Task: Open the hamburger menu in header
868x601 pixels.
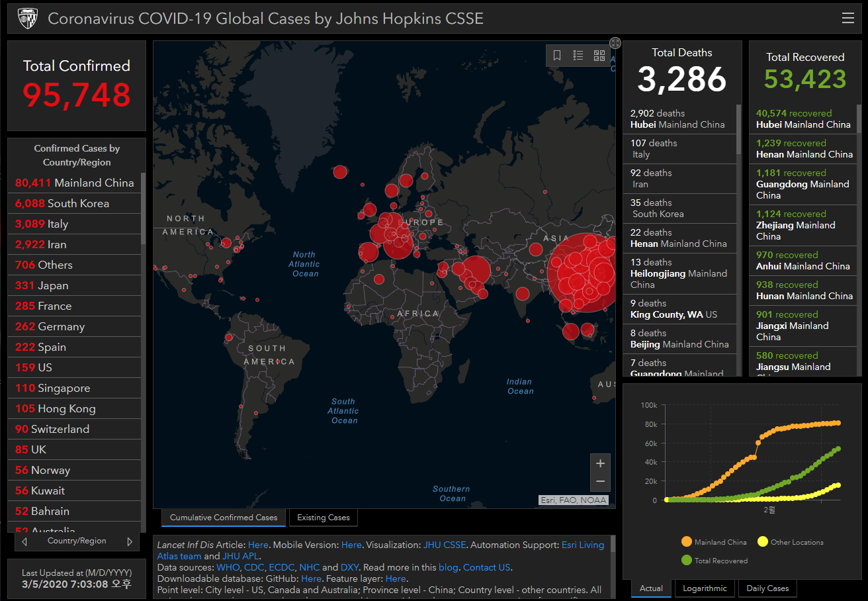Action: pyautogui.click(x=848, y=19)
